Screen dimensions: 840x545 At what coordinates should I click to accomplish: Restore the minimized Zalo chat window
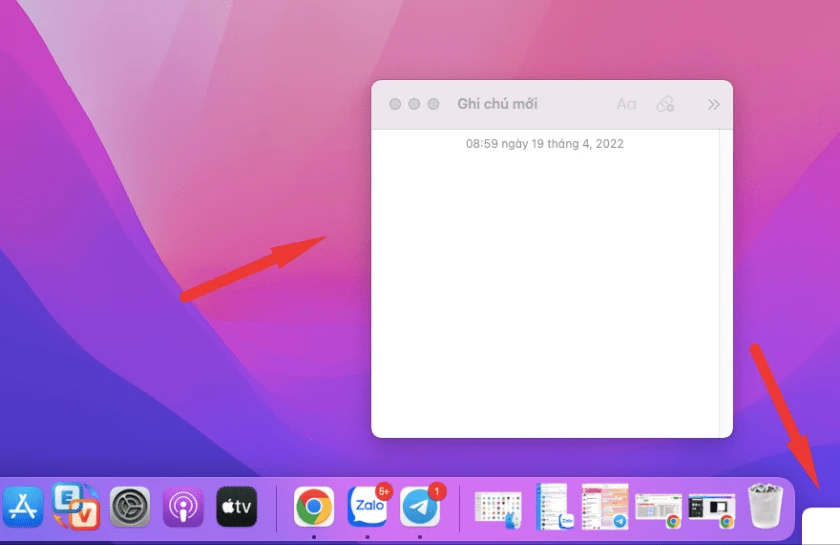click(553, 506)
